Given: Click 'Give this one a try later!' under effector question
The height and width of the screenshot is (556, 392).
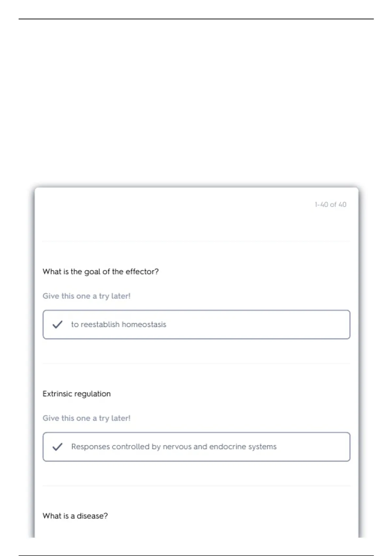Looking at the screenshot, I should click(87, 296).
